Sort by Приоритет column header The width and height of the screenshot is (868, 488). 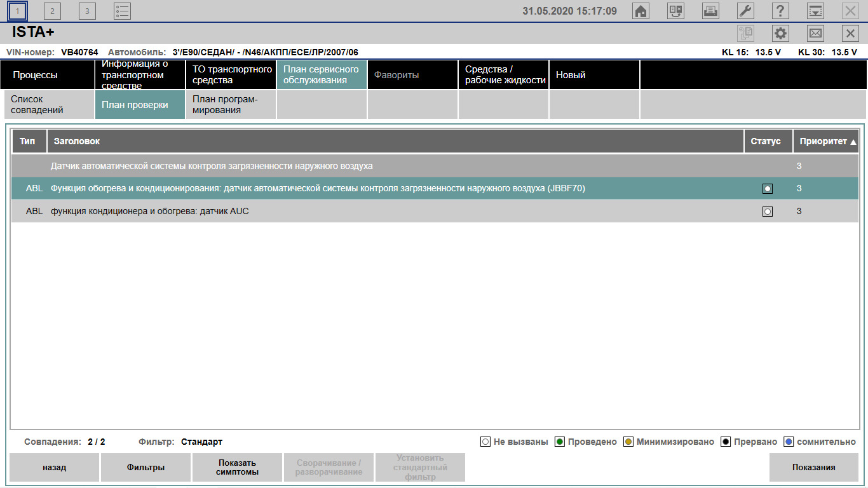(x=826, y=141)
